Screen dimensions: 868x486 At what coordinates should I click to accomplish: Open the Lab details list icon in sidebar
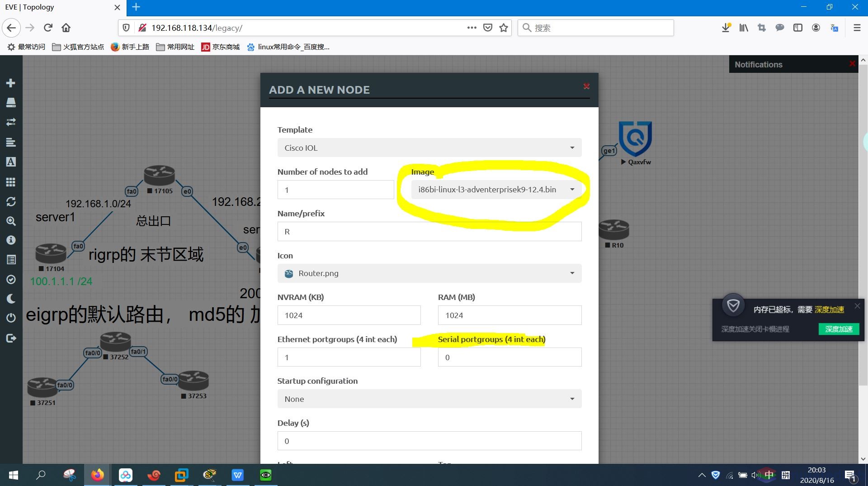pyautogui.click(x=11, y=260)
